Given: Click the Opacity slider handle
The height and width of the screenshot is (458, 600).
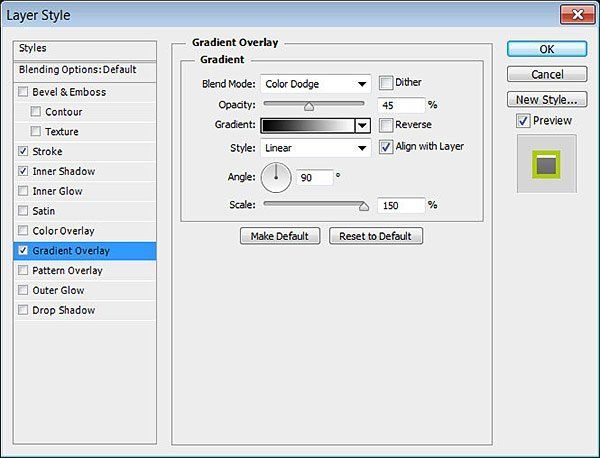Looking at the screenshot, I should [x=309, y=107].
